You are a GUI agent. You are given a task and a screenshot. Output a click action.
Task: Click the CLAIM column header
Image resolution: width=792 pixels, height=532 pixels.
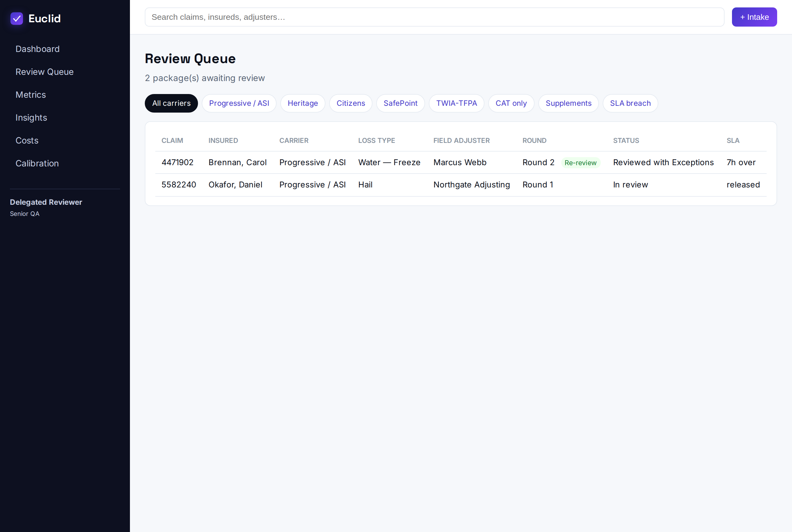tap(172, 140)
